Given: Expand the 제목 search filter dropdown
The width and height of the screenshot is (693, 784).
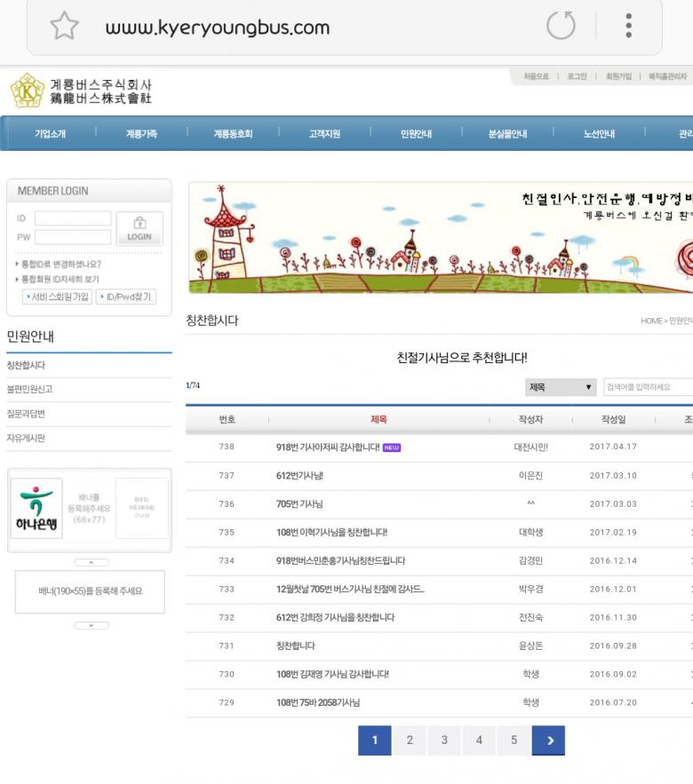Looking at the screenshot, I should pos(561,387).
